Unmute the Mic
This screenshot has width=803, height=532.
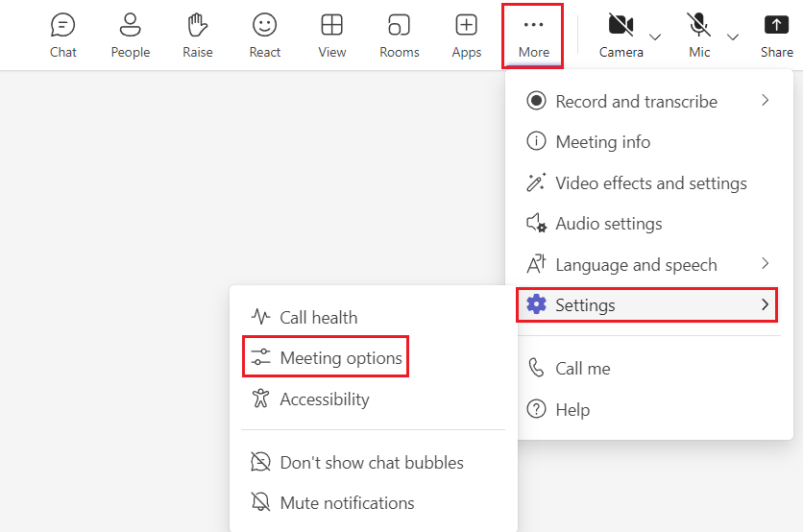point(699,35)
